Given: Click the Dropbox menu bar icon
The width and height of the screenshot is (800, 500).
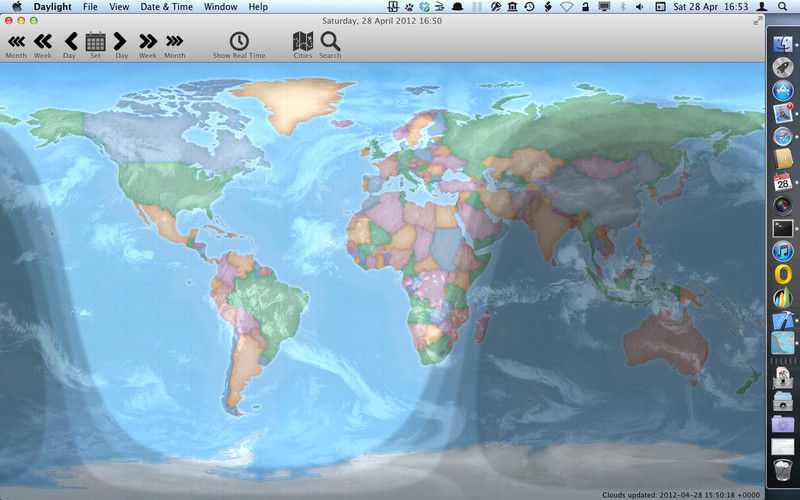Looking at the screenshot, I should click(x=424, y=7).
